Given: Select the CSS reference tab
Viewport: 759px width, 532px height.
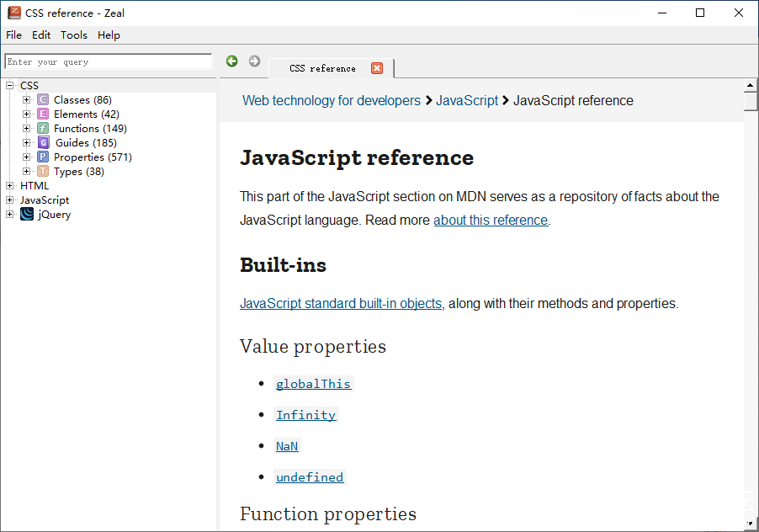Looking at the screenshot, I should (331, 68).
